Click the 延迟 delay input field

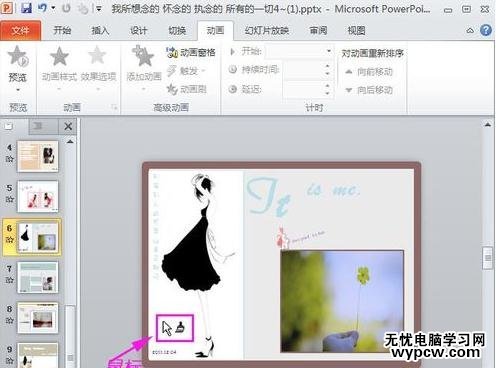(x=303, y=89)
